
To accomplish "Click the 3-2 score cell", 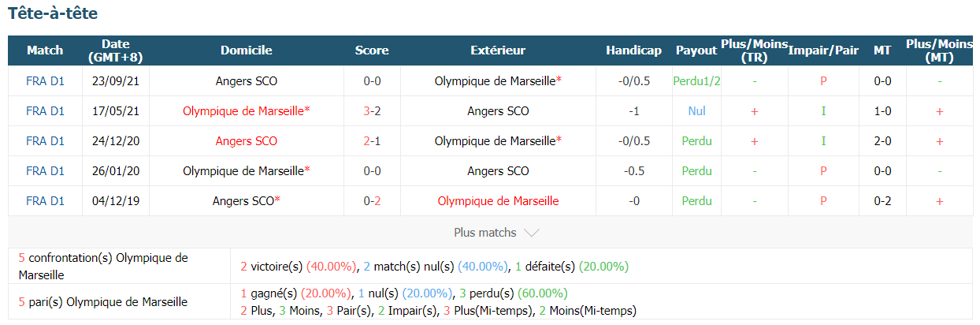I will click(372, 110).
